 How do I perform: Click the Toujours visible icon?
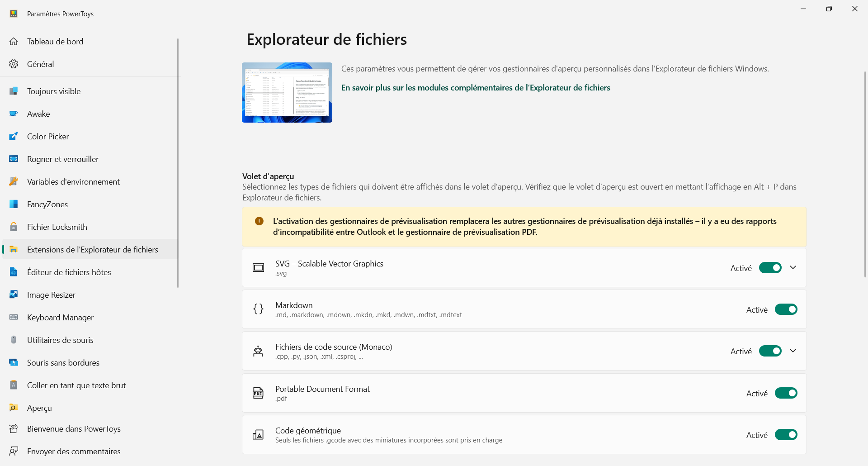14,91
